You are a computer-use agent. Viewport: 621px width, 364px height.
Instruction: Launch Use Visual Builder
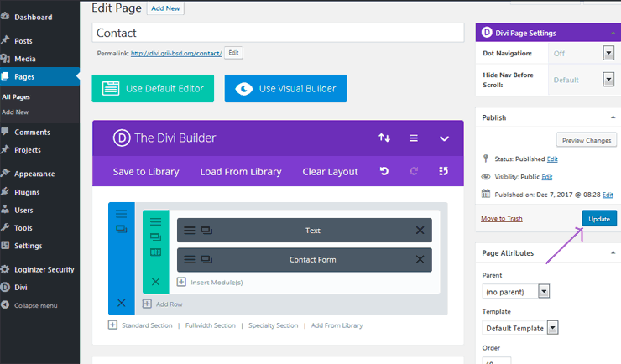[x=285, y=89]
